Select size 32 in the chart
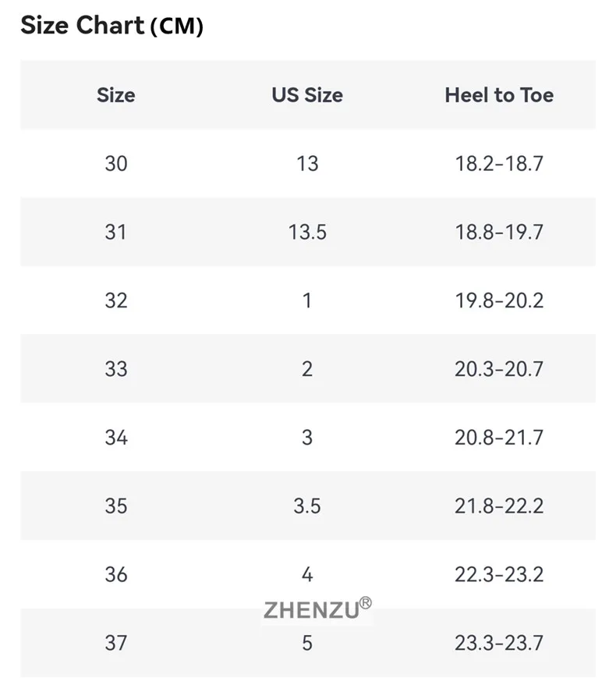The height and width of the screenshot is (678, 616). tap(116, 300)
